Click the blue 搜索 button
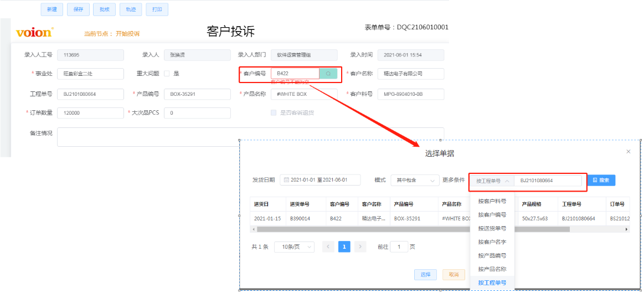644x293 pixels. (x=601, y=181)
